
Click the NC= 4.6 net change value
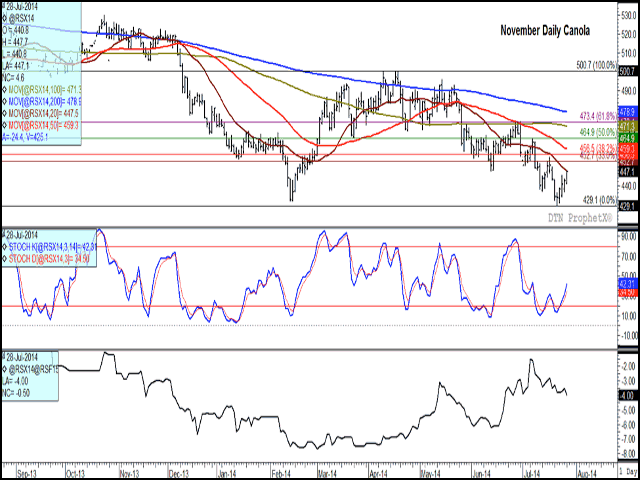coord(14,77)
